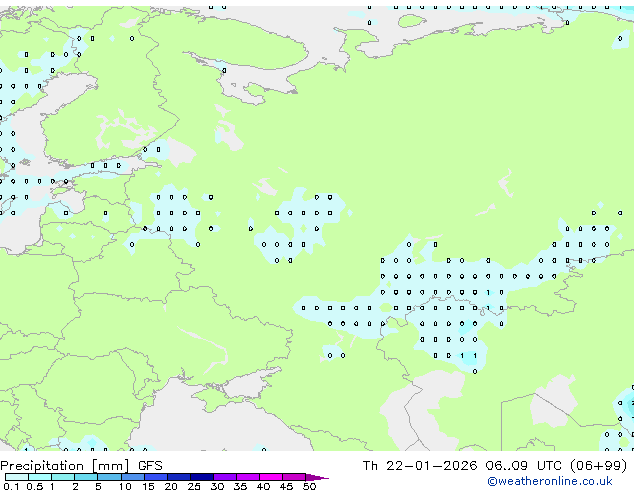634x490 pixels.
Task: Select the 15–20 mm legend color swatch
Action: point(156,477)
